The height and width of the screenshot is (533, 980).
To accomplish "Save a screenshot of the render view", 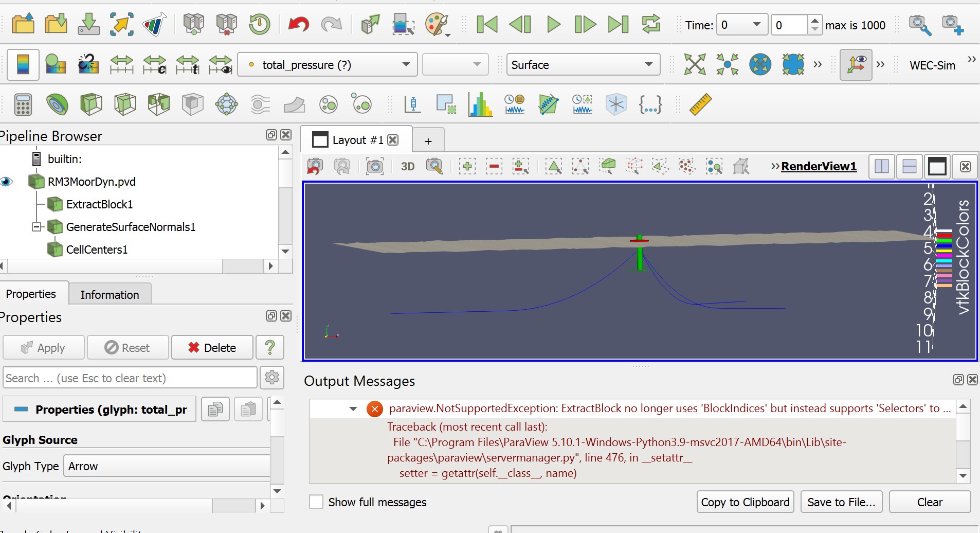I will tap(374, 166).
